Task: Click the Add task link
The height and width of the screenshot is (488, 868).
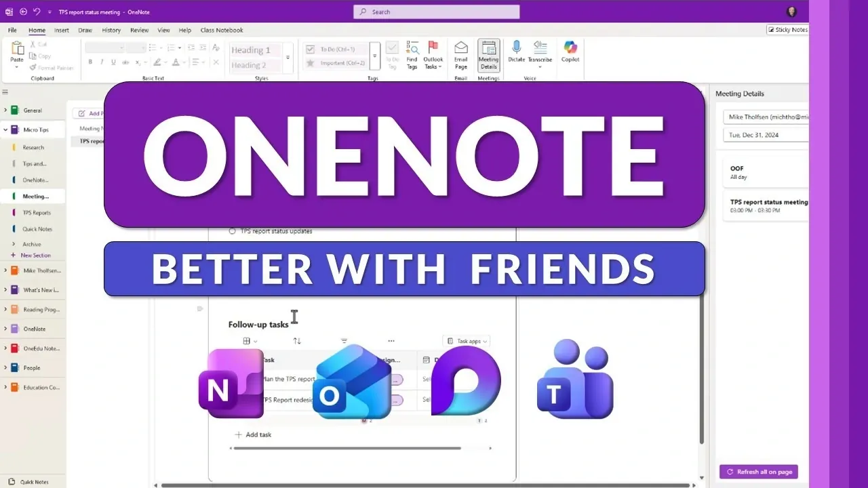Action: point(254,434)
